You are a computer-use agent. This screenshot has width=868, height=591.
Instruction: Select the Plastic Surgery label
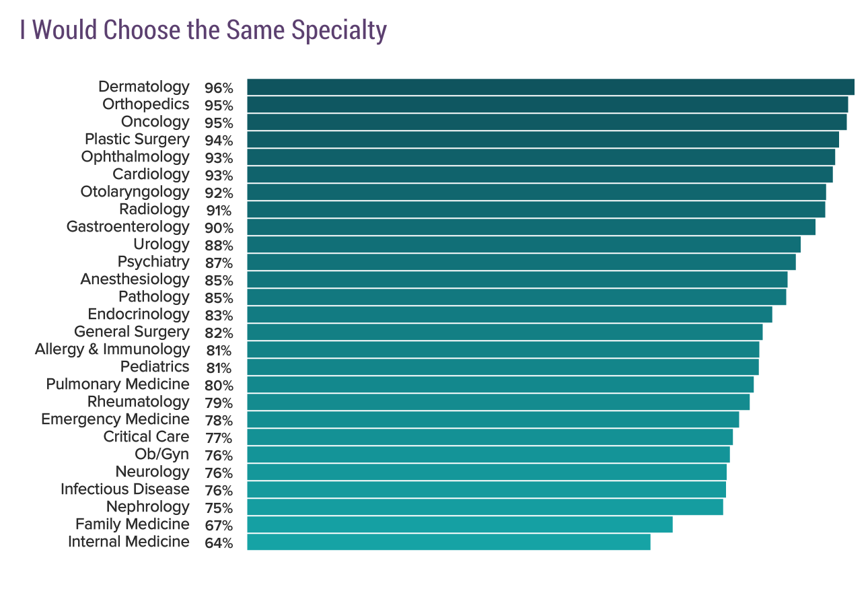coord(137,139)
